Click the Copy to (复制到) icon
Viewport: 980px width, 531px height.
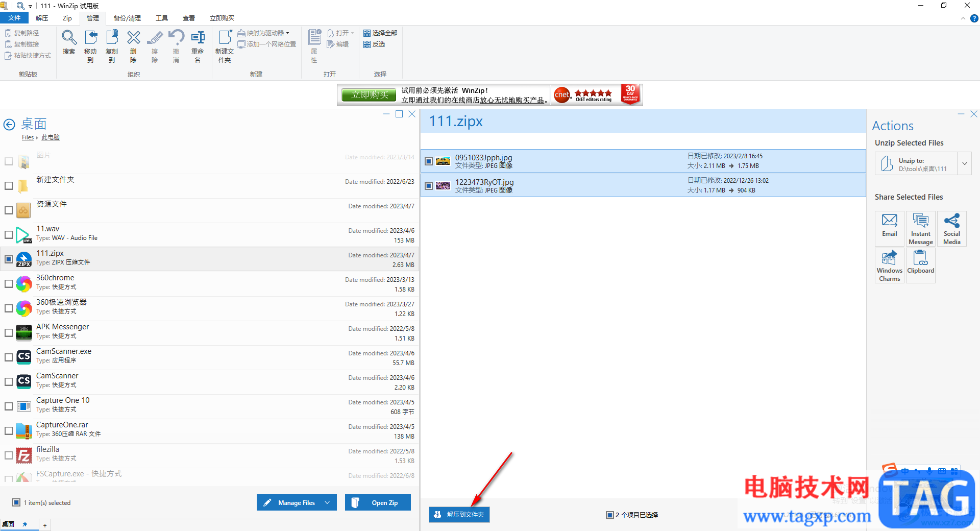(112, 46)
